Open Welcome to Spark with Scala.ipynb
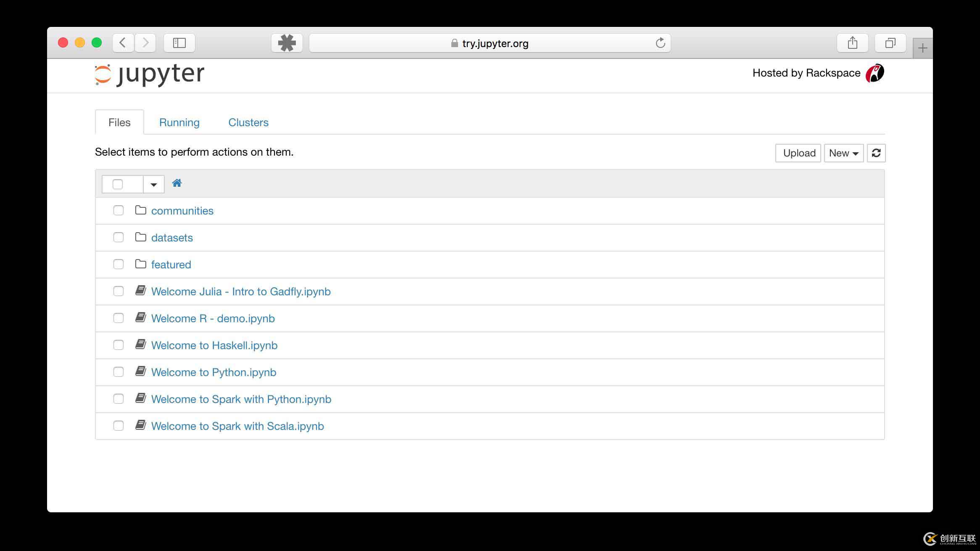 [x=237, y=426]
